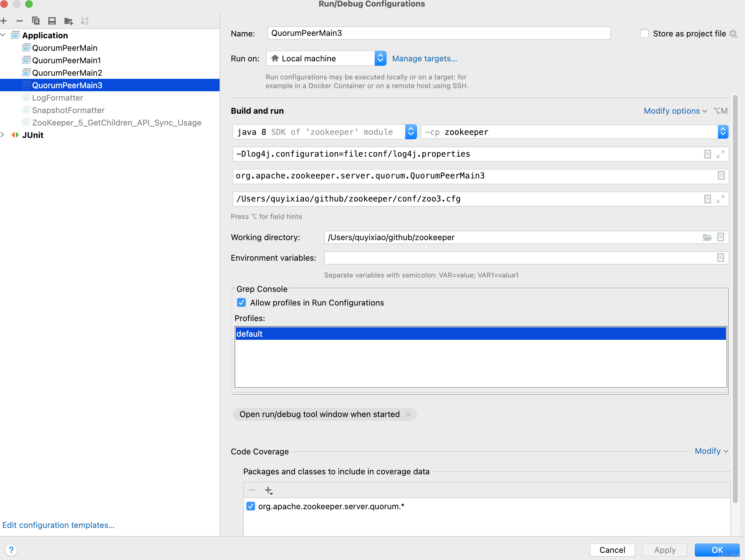Open settings gear beside Store as project file

tap(733, 34)
